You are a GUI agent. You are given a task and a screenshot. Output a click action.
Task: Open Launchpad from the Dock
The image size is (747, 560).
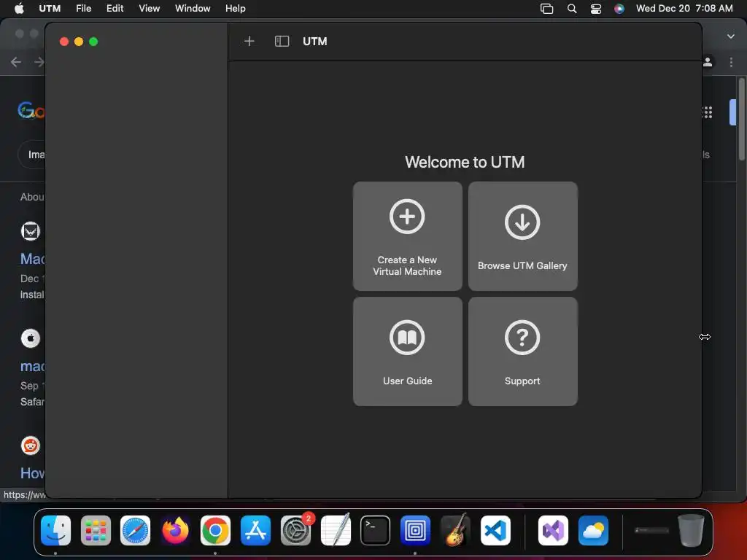point(96,530)
